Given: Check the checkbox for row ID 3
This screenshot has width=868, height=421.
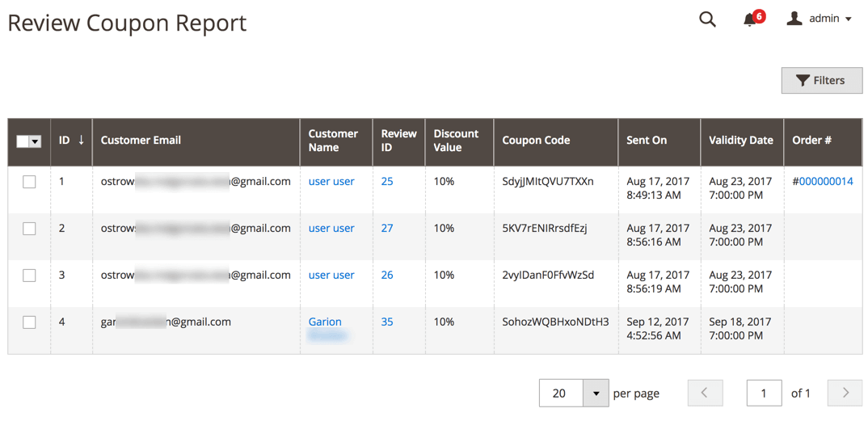Looking at the screenshot, I should 29,276.
